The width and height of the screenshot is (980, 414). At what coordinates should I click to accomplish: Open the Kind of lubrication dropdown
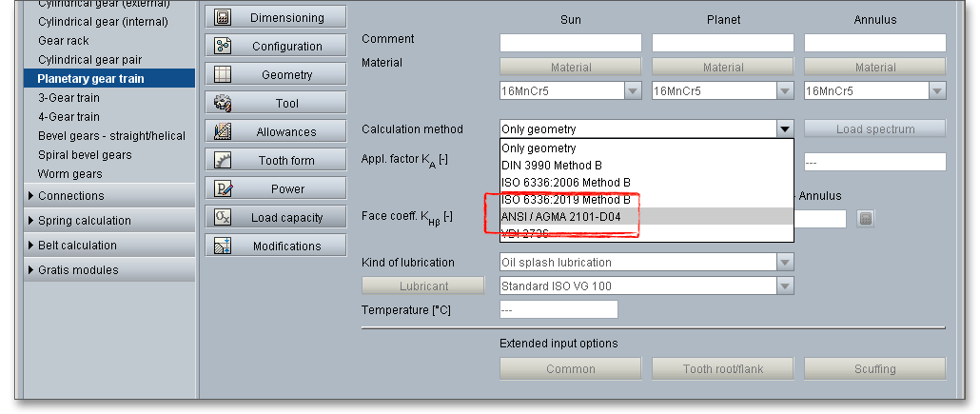point(784,262)
